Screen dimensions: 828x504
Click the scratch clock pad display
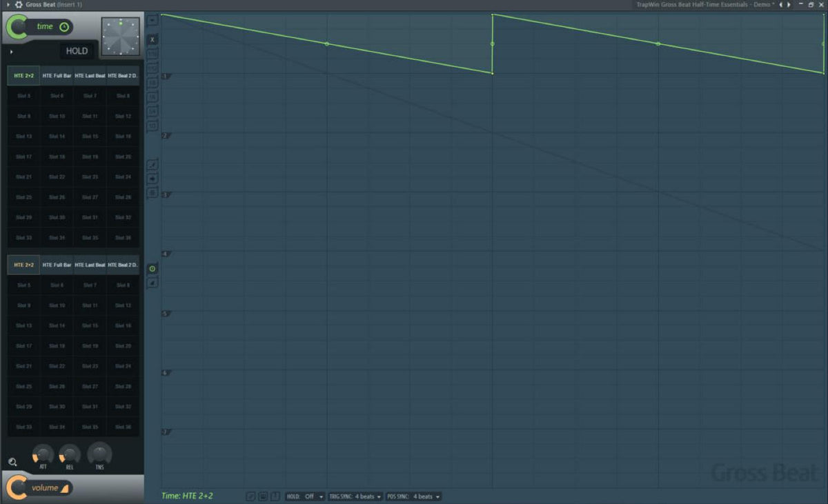(120, 37)
